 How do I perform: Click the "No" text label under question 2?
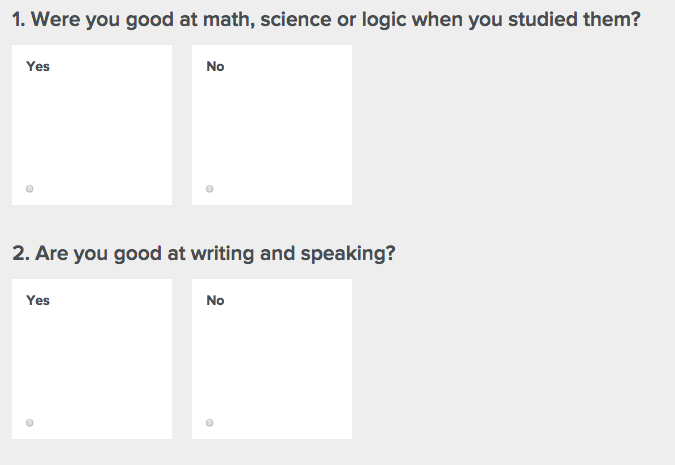tap(215, 301)
